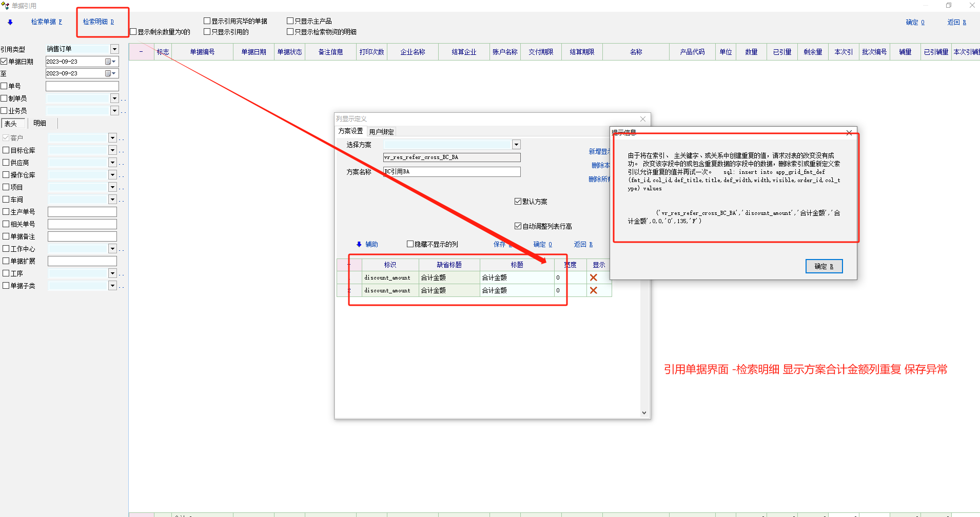Close the 列显示定义 dialog with X
The width and height of the screenshot is (980, 517).
[x=643, y=119]
